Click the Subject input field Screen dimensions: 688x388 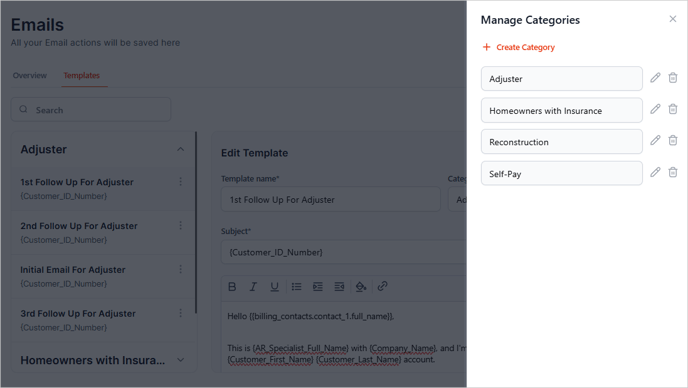[344, 252]
